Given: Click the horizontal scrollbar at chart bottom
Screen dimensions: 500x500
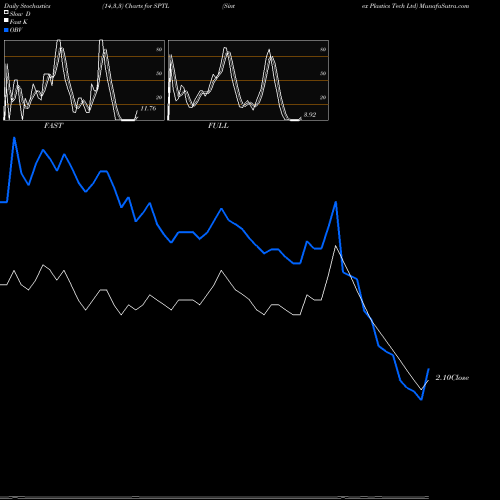Looking at the screenshot, I should (214, 497).
